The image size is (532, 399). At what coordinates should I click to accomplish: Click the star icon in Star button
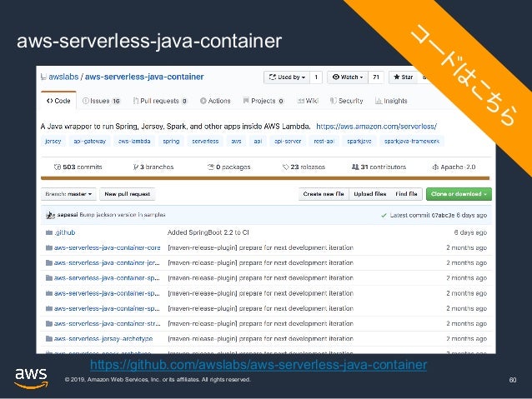(397, 77)
